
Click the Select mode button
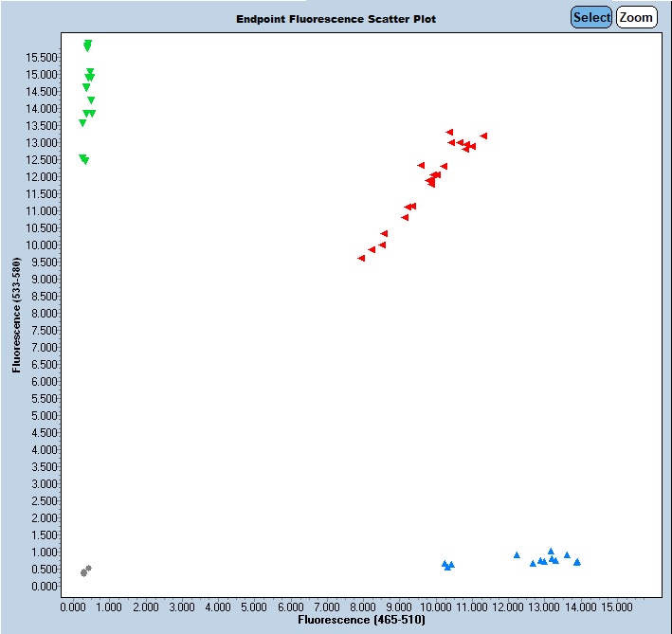pyautogui.click(x=591, y=17)
